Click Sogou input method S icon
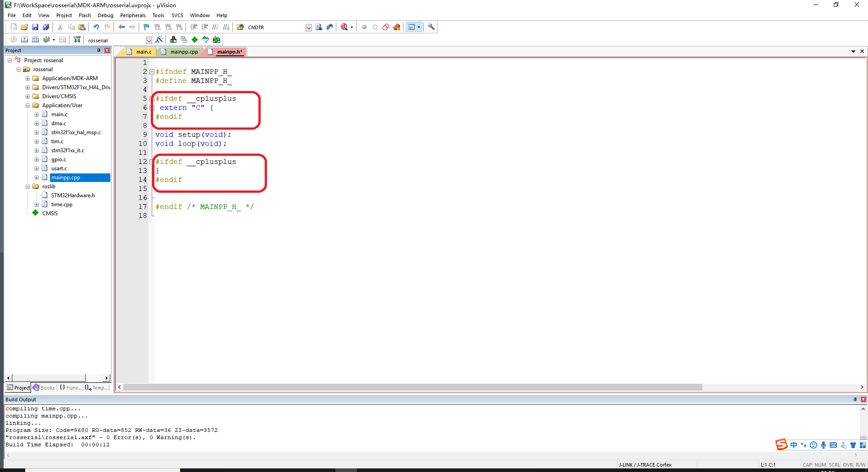 pos(782,445)
